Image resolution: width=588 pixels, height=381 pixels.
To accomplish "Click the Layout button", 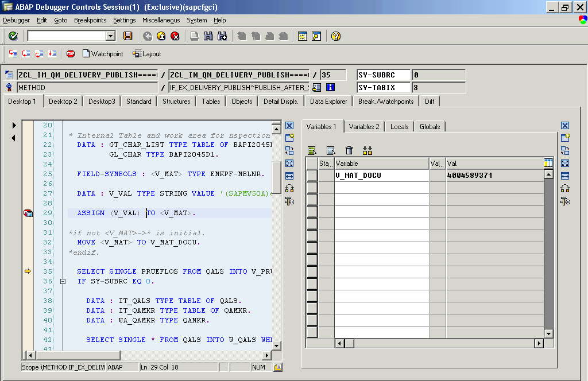I will pyautogui.click(x=147, y=53).
